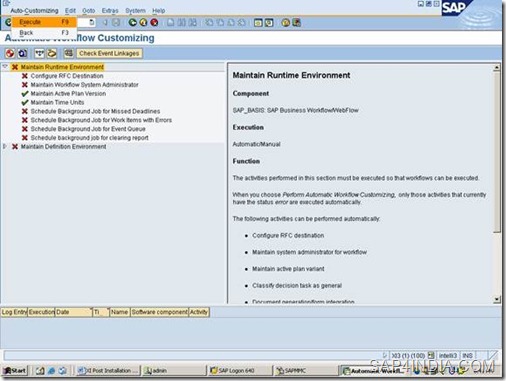Open the Auto-Customizing menu
This screenshot has width=506, height=381.
34,11
